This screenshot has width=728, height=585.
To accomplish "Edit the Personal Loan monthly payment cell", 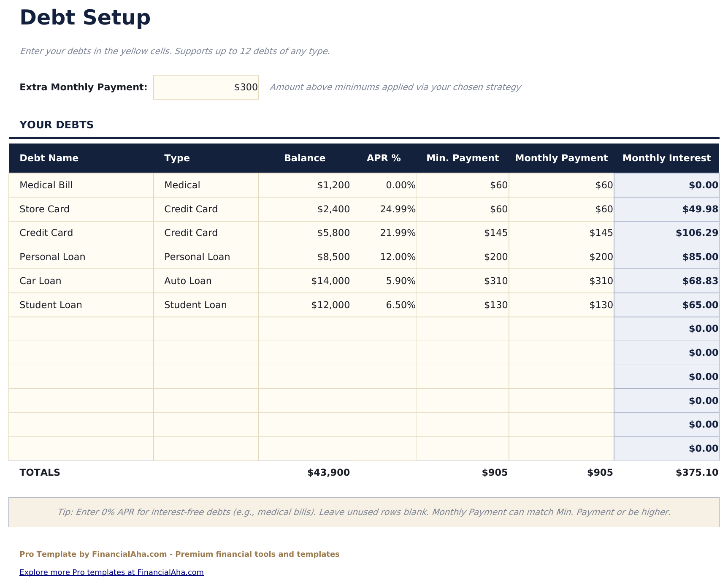I will tap(562, 257).
